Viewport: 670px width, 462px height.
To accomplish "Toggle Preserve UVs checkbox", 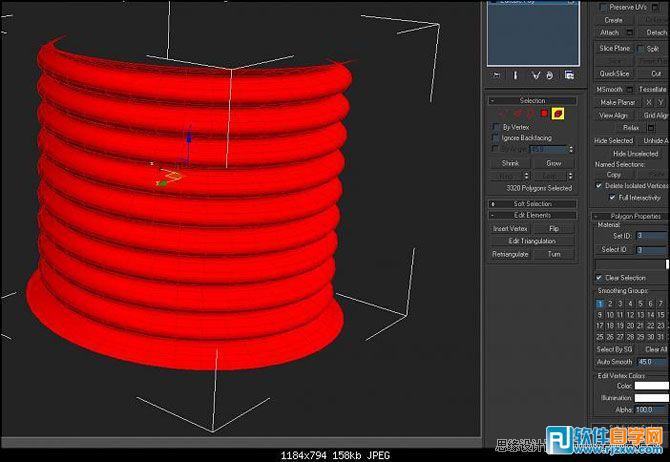I will pos(603,7).
